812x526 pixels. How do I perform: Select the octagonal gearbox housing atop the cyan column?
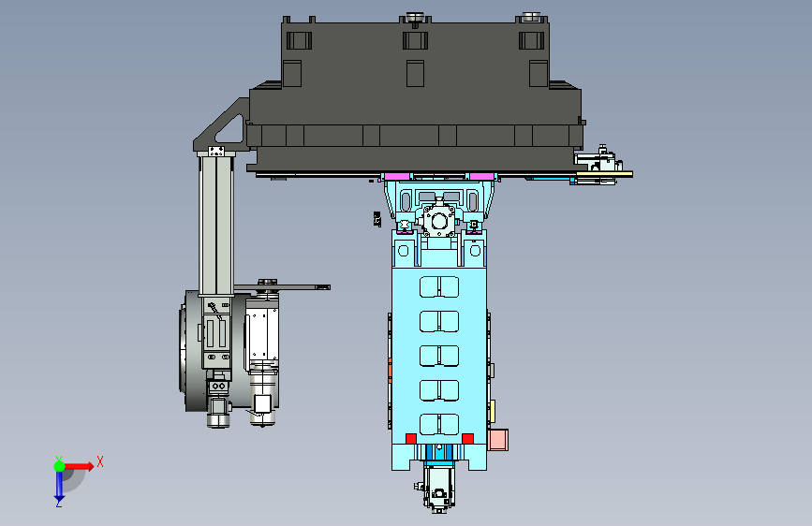click(439, 221)
